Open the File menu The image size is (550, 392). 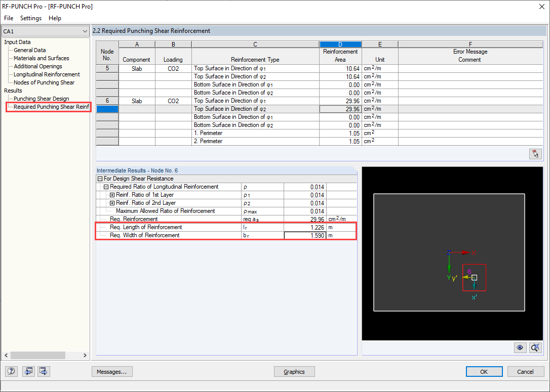(9, 18)
